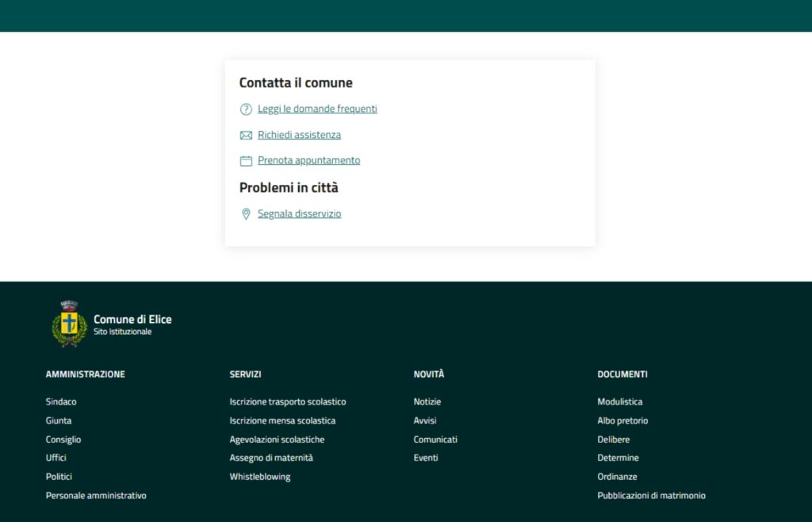The image size is (812, 522).
Task: Click the map pin icon beside Segnala disservizio
Action: pos(246,214)
